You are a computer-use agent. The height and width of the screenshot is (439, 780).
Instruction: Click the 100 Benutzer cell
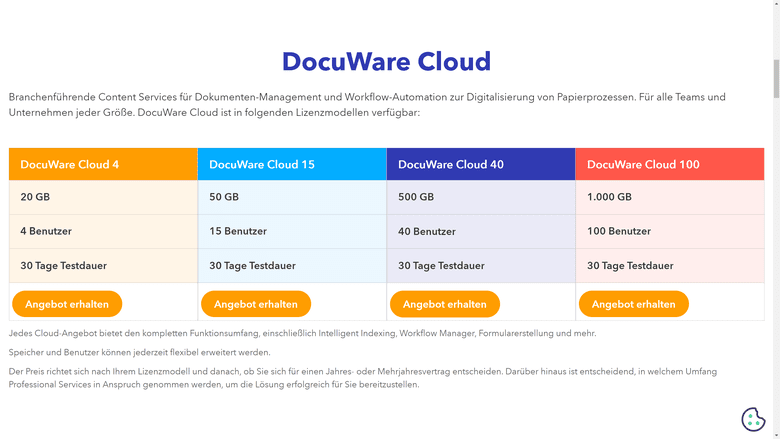coord(670,231)
